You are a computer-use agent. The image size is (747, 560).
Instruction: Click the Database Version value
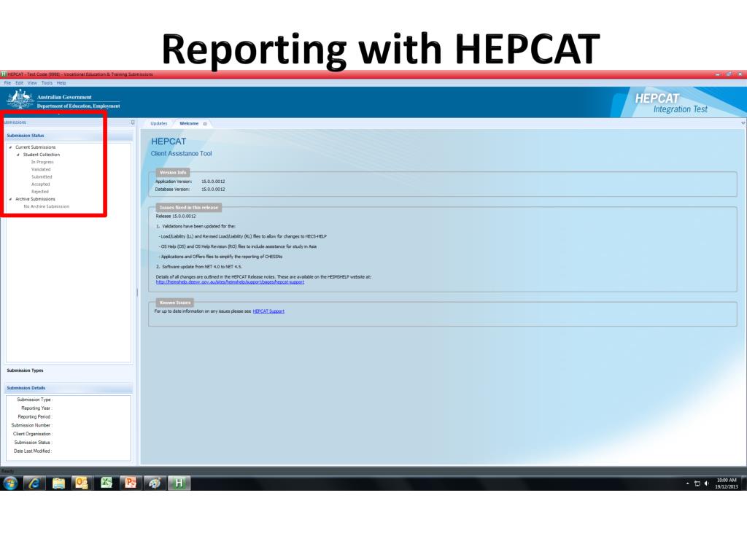click(213, 190)
